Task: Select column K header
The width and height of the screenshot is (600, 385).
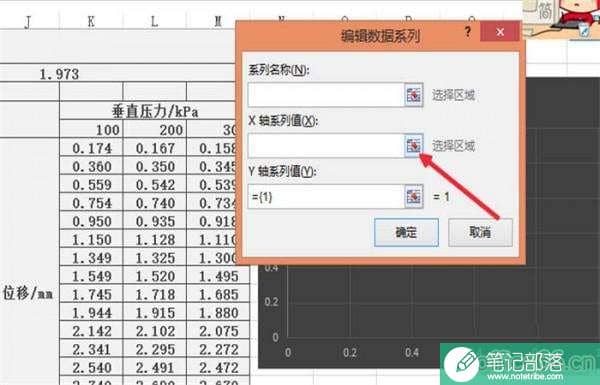Action: tap(91, 21)
